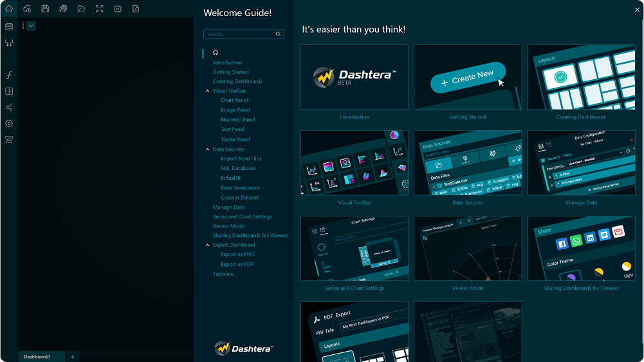Open Custom Dataset topic
The image size is (644, 362).
click(x=239, y=198)
